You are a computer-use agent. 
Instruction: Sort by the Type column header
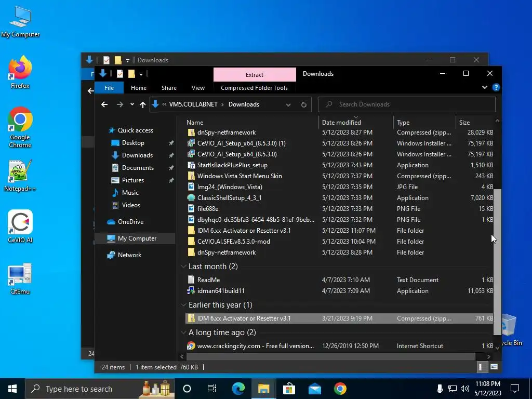(403, 123)
